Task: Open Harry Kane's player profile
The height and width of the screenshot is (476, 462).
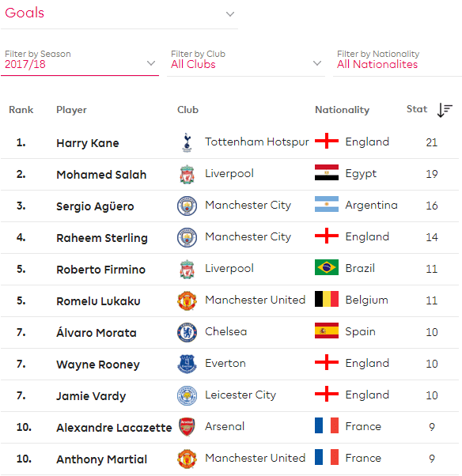Action: [88, 143]
